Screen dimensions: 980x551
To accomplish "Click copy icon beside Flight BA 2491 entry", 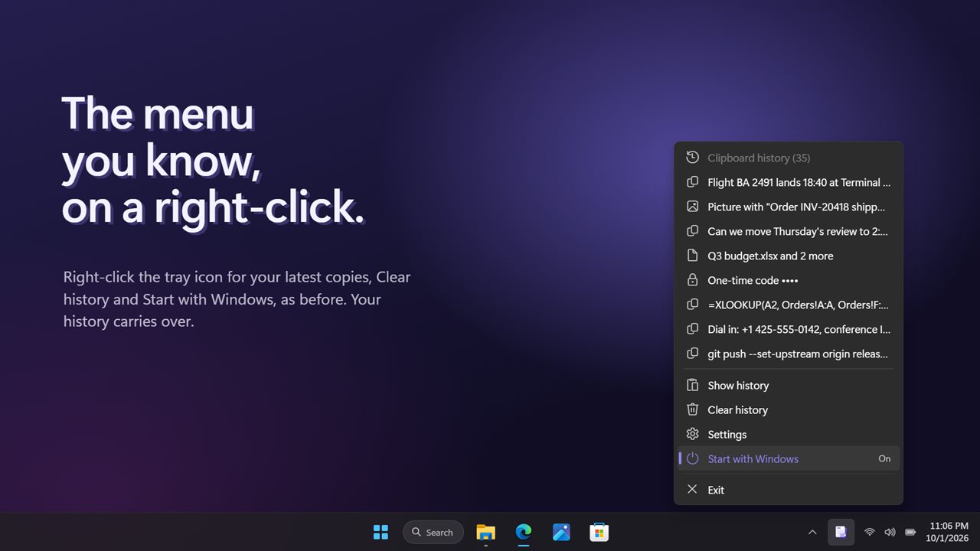I will coord(692,182).
